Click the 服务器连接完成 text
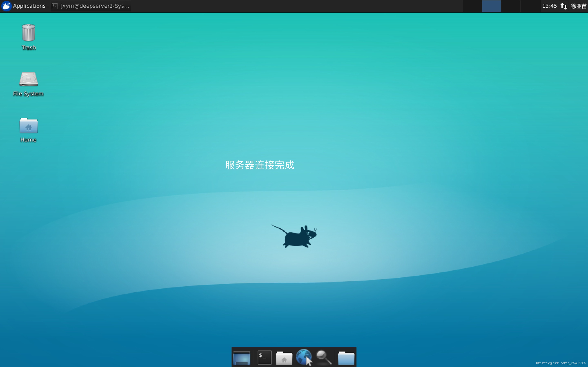Viewport: 588px width, 367px height. click(x=259, y=165)
